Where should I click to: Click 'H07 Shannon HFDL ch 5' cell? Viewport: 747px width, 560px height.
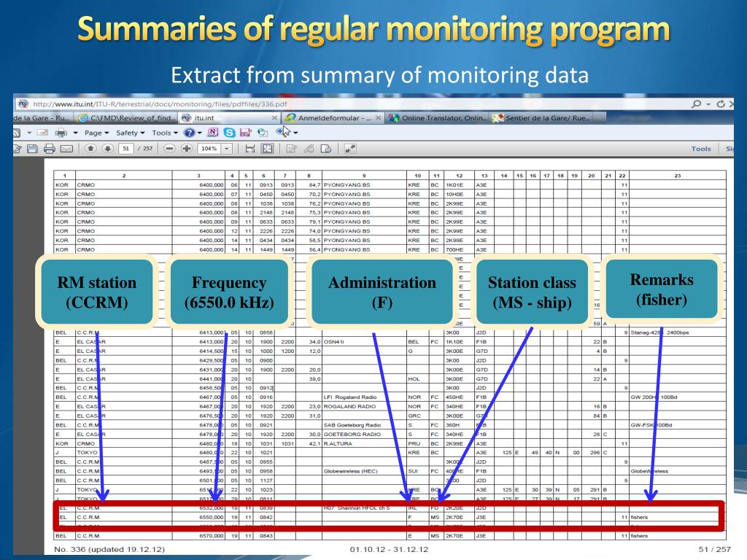(x=356, y=507)
